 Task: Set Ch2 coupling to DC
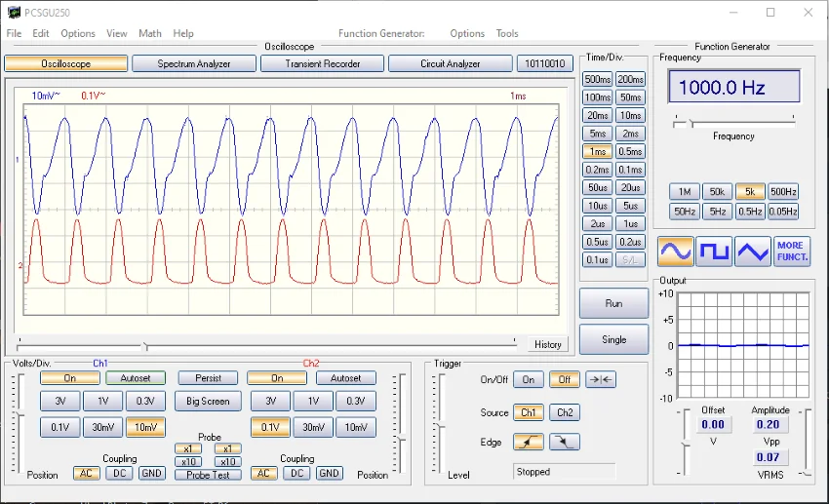pyautogui.click(x=296, y=474)
